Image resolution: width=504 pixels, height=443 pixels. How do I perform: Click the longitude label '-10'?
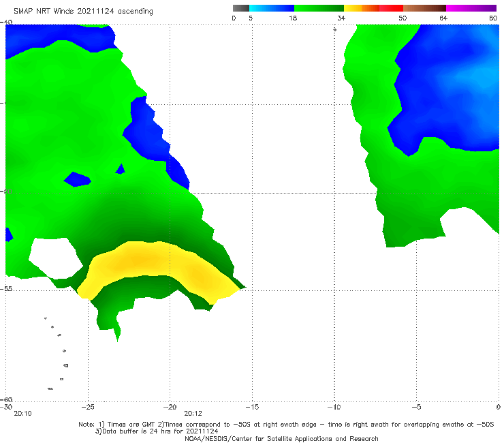pyautogui.click(x=334, y=407)
